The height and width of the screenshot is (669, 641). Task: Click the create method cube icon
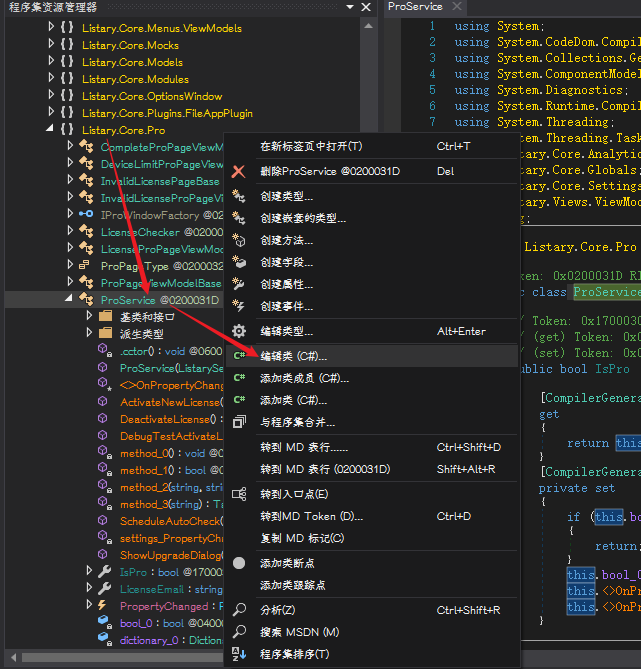[x=239, y=241]
